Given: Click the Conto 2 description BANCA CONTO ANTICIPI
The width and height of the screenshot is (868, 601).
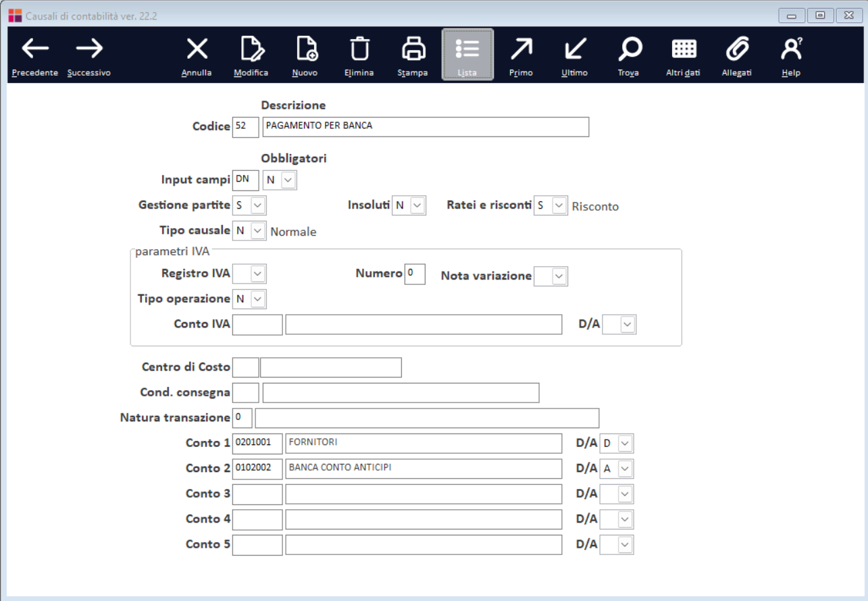Looking at the screenshot, I should (x=424, y=469).
